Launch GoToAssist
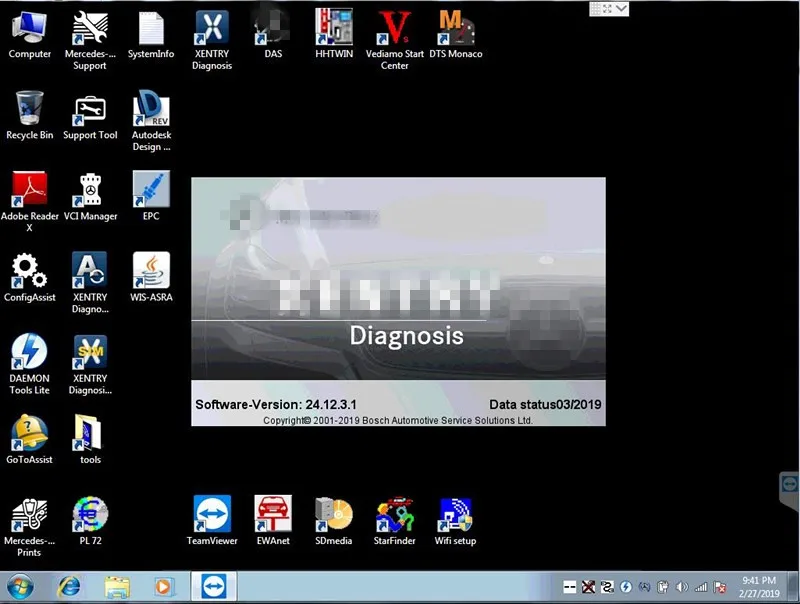Viewport: 800px width, 604px height. [x=30, y=440]
